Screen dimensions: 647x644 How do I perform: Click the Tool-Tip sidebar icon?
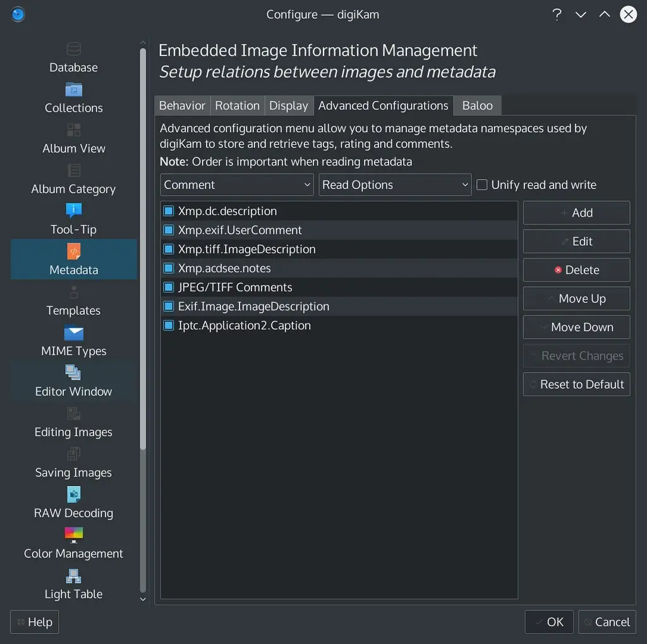pyautogui.click(x=73, y=219)
